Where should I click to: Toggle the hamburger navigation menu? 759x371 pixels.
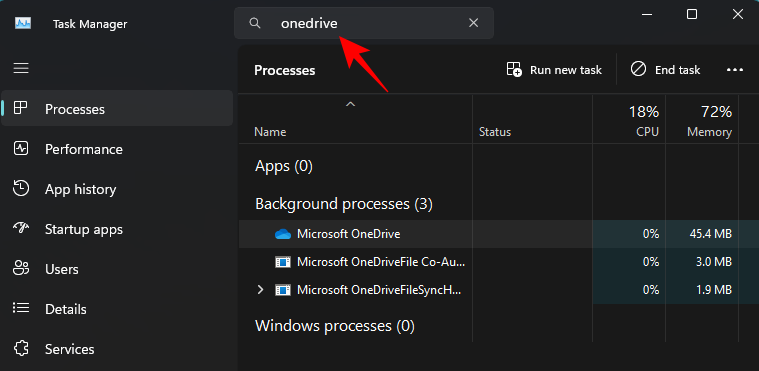pyautogui.click(x=21, y=68)
